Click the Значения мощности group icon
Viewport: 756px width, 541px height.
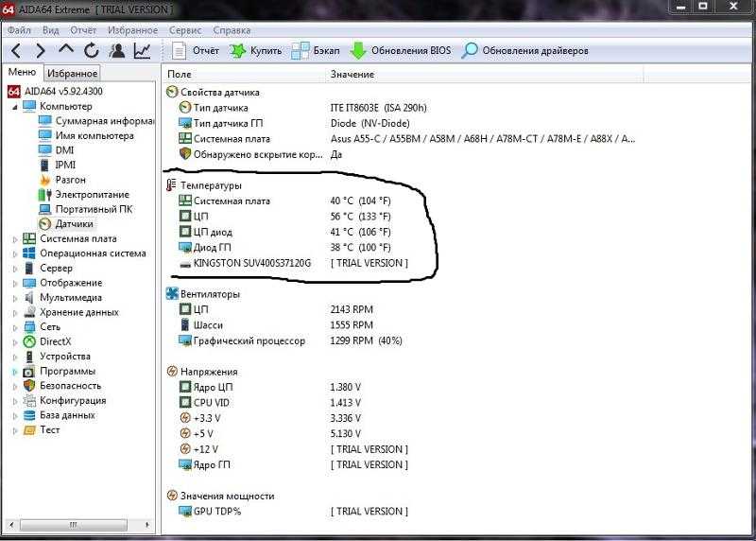(x=172, y=496)
